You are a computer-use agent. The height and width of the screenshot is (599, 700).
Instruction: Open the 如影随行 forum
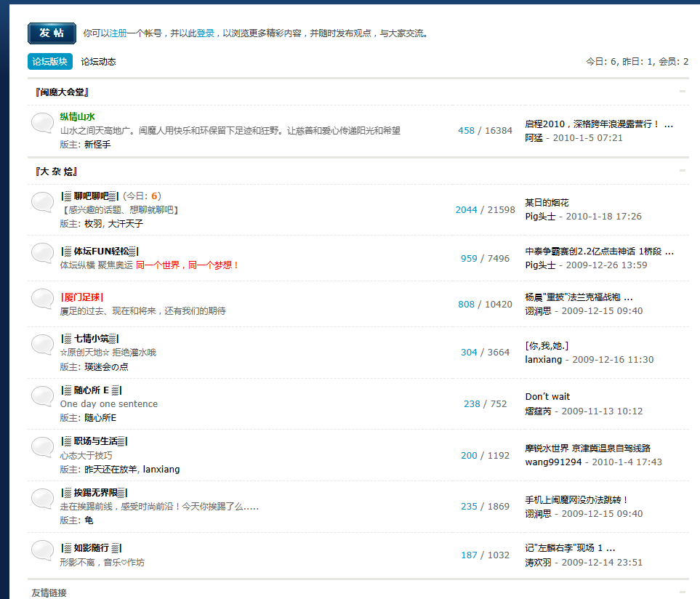[91, 548]
